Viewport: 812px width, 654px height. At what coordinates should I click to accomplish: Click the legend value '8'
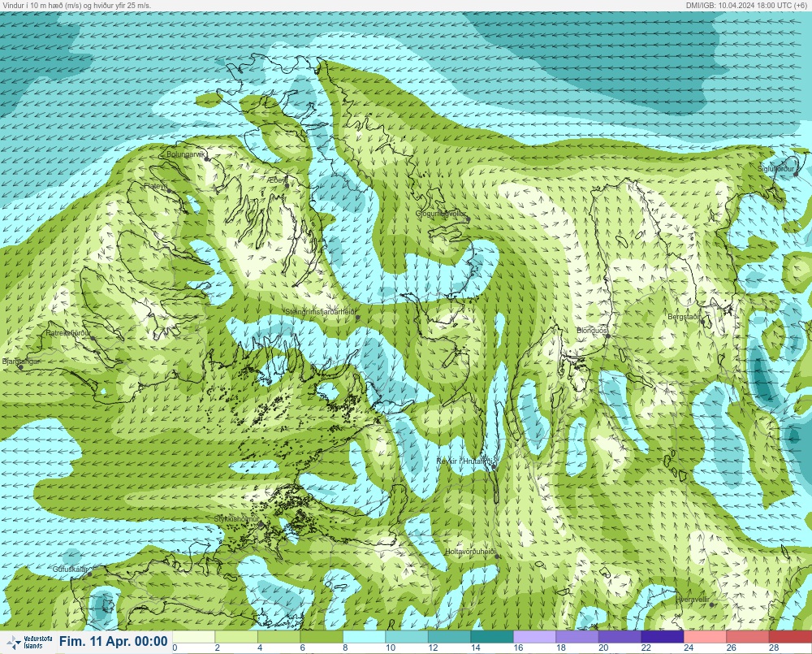click(345, 648)
